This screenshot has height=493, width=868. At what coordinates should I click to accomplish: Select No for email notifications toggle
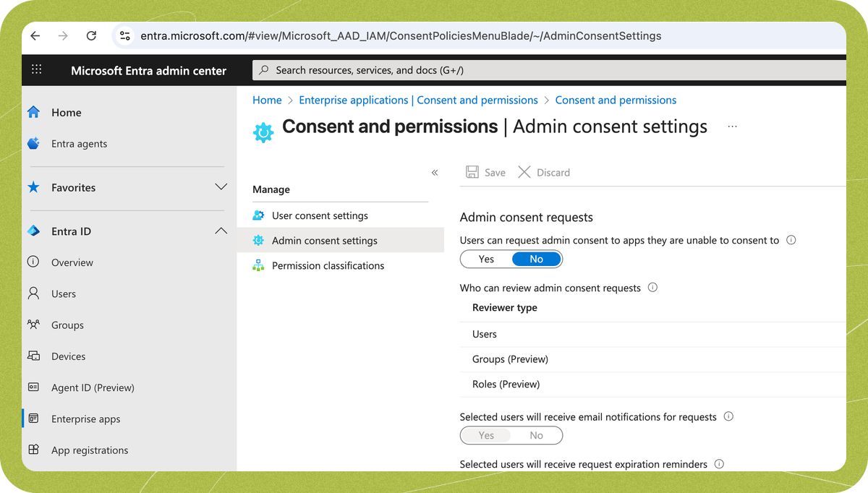click(x=536, y=435)
